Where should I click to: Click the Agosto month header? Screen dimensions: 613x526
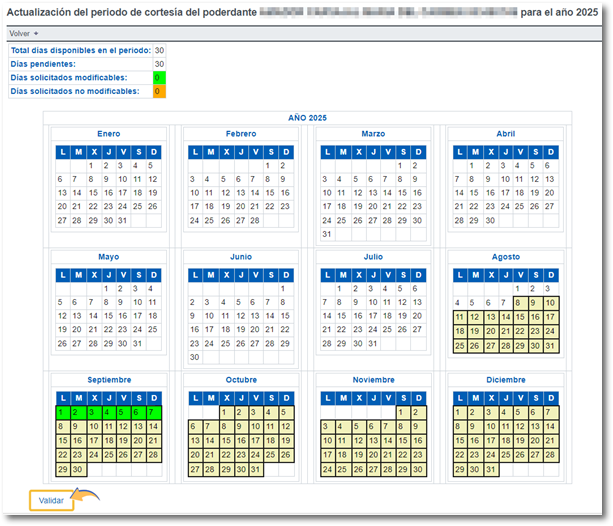[505, 257]
